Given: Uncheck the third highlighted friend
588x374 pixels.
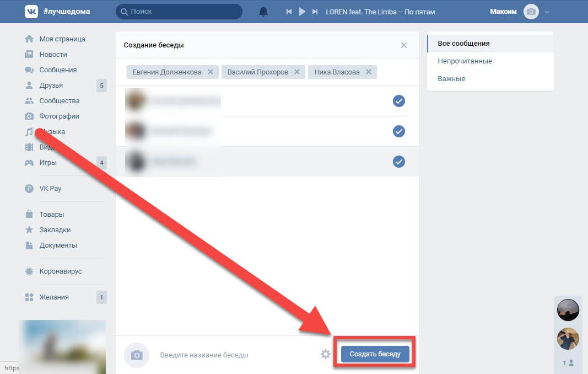Looking at the screenshot, I should 398,162.
